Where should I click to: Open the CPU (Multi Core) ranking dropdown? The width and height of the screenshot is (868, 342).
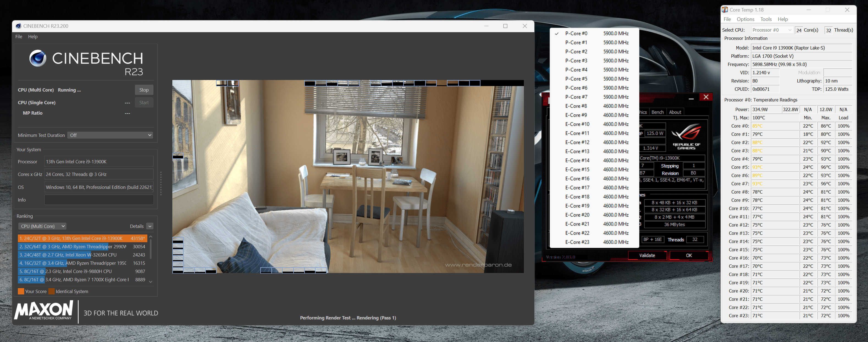pos(42,226)
